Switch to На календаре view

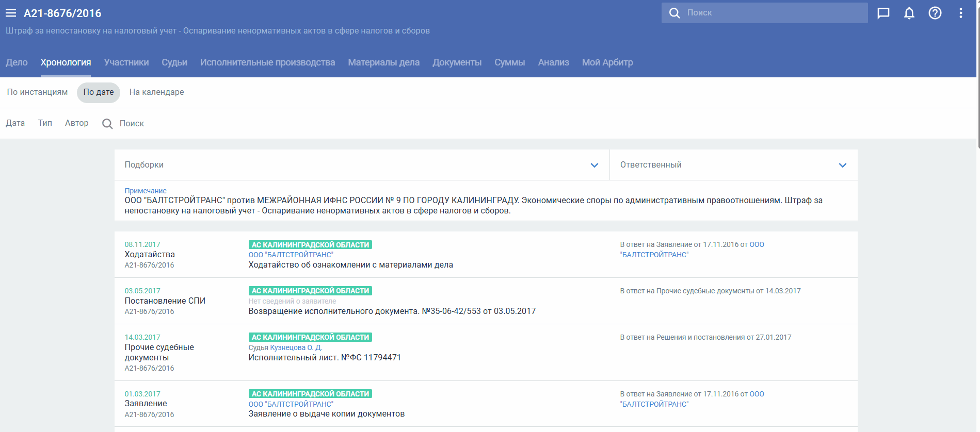156,92
